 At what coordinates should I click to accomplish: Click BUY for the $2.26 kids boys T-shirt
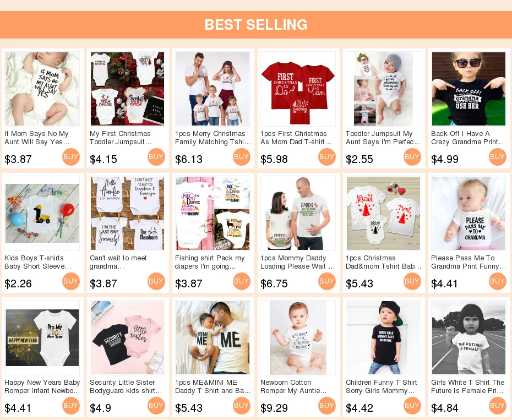pyautogui.click(x=70, y=281)
